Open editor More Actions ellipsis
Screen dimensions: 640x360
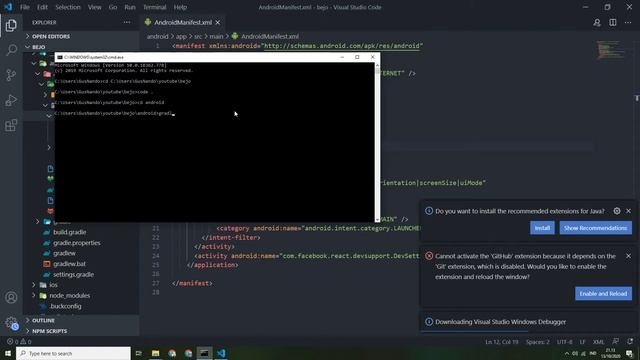coord(628,22)
